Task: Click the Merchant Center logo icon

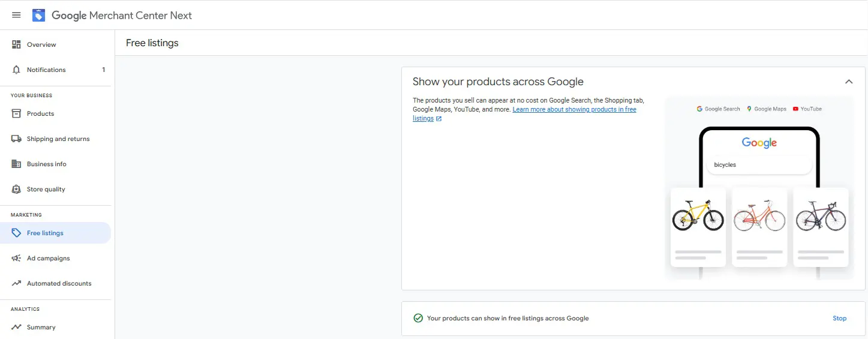Action: (x=38, y=15)
